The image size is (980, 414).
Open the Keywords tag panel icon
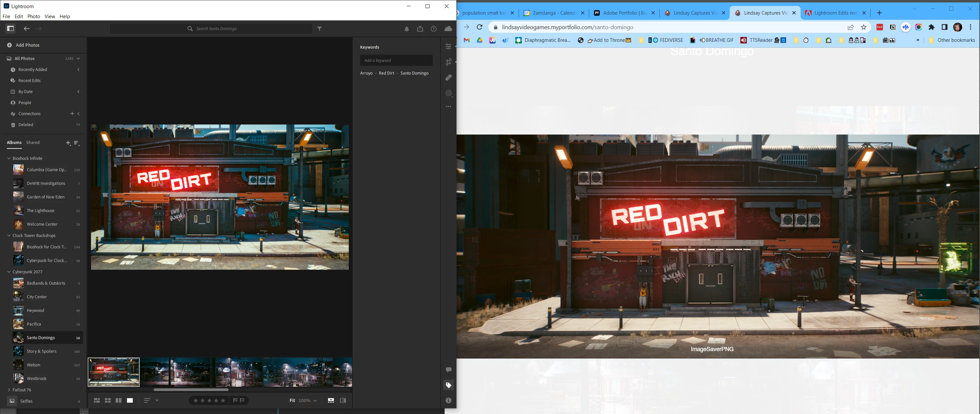coord(449,385)
